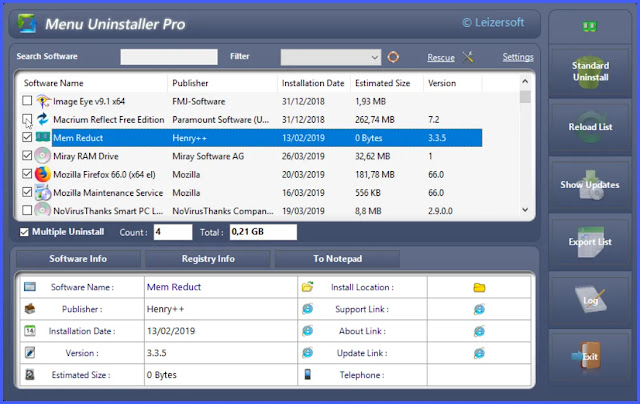Click the Installation Date calendar icon
The height and width of the screenshot is (404, 640).
(x=30, y=331)
